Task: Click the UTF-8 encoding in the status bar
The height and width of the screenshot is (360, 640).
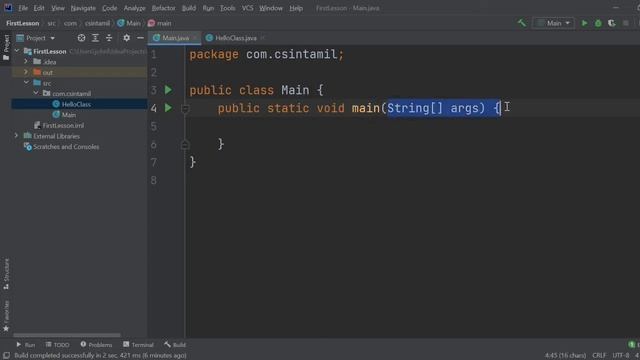Action: (x=620, y=356)
